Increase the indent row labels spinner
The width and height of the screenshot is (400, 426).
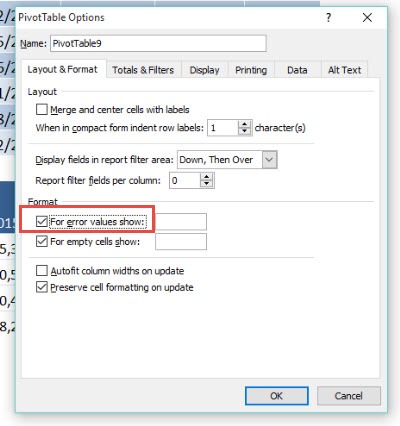pos(245,124)
